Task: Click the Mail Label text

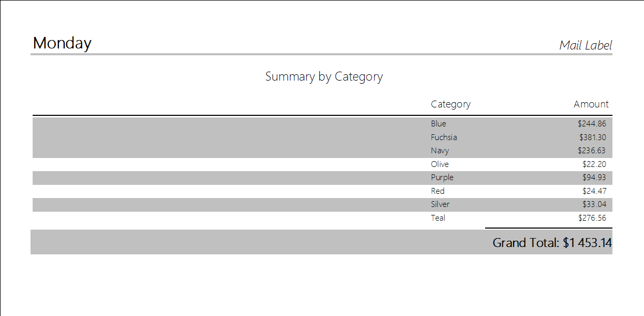Action: pos(586,45)
